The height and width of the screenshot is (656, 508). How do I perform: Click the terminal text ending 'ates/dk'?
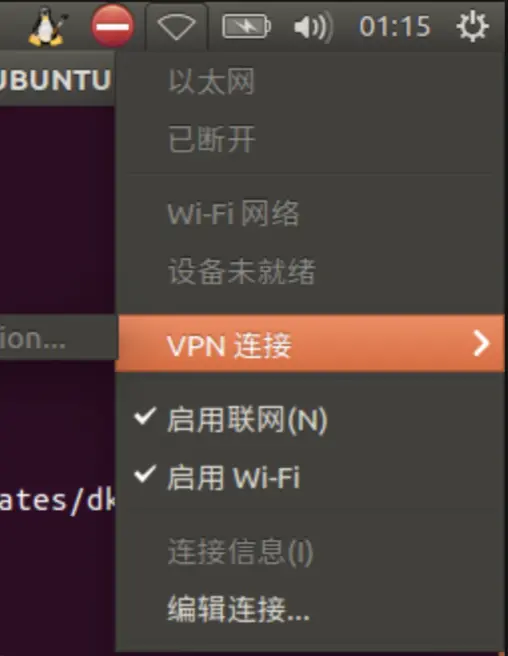pyautogui.click(x=57, y=500)
